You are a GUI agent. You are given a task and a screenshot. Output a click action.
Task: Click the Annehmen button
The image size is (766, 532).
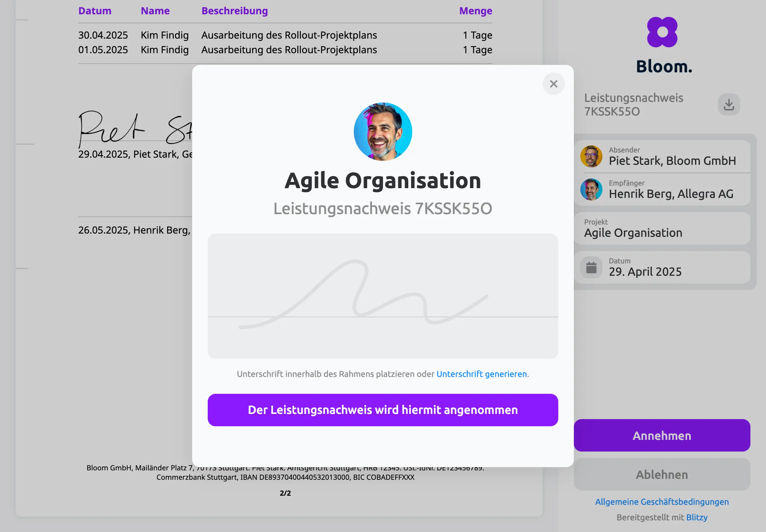[x=661, y=435]
